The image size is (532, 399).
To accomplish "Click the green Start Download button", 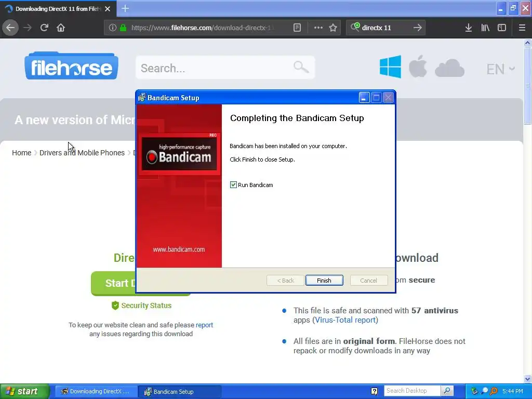I will click(113, 283).
